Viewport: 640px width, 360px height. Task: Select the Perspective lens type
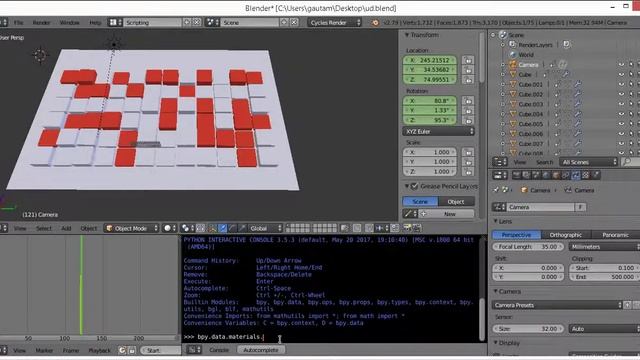pyautogui.click(x=516, y=235)
